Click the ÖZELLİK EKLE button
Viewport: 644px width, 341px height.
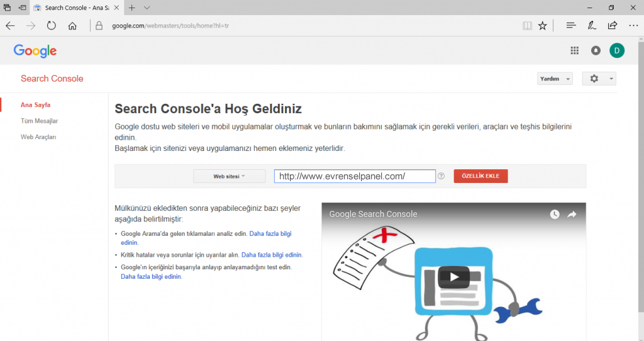[x=480, y=176]
